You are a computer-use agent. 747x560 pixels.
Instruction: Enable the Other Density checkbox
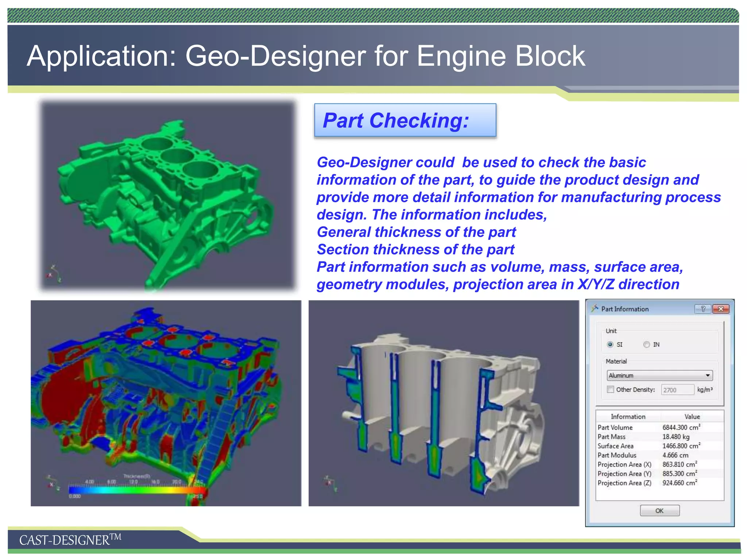pos(610,389)
